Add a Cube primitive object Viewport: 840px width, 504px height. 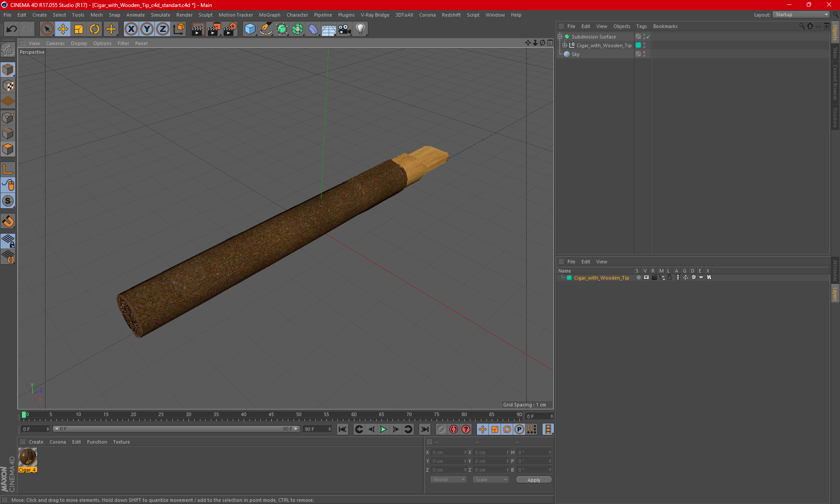coord(250,29)
